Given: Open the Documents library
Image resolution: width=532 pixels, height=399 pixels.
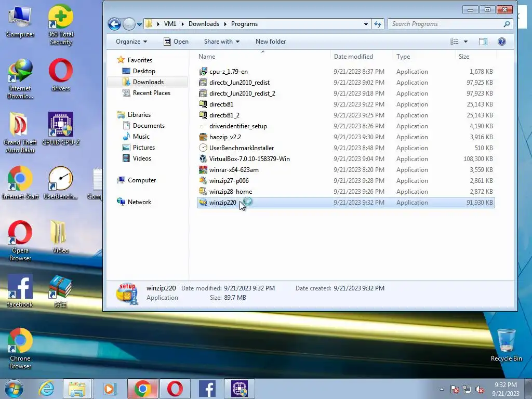Looking at the screenshot, I should coord(143,126).
